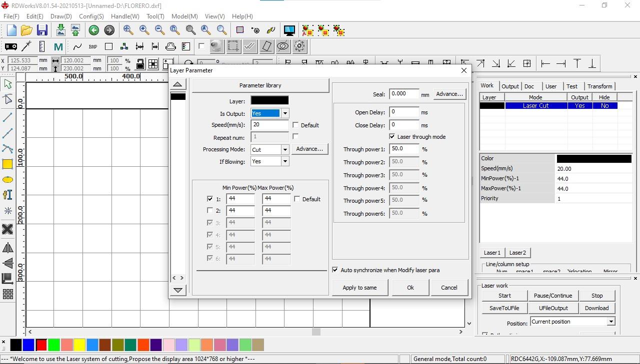The height and width of the screenshot is (364, 640).
Task: Open the Is Output dropdown
Action: (284, 113)
